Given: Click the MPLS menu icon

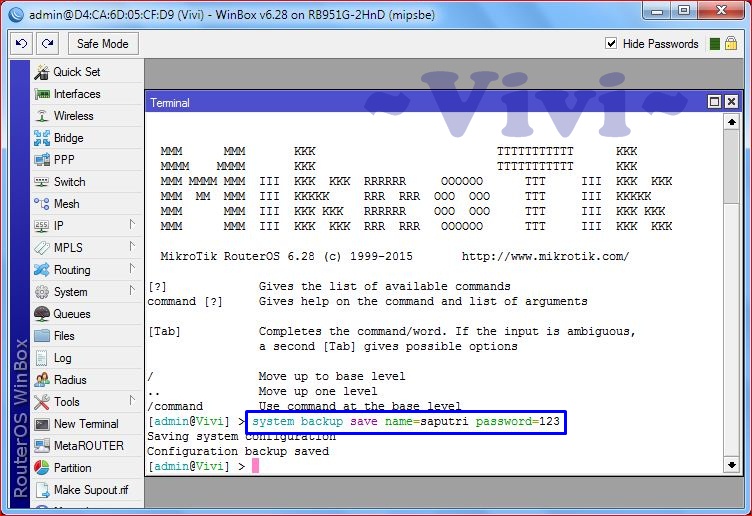Looking at the screenshot, I should (42, 248).
